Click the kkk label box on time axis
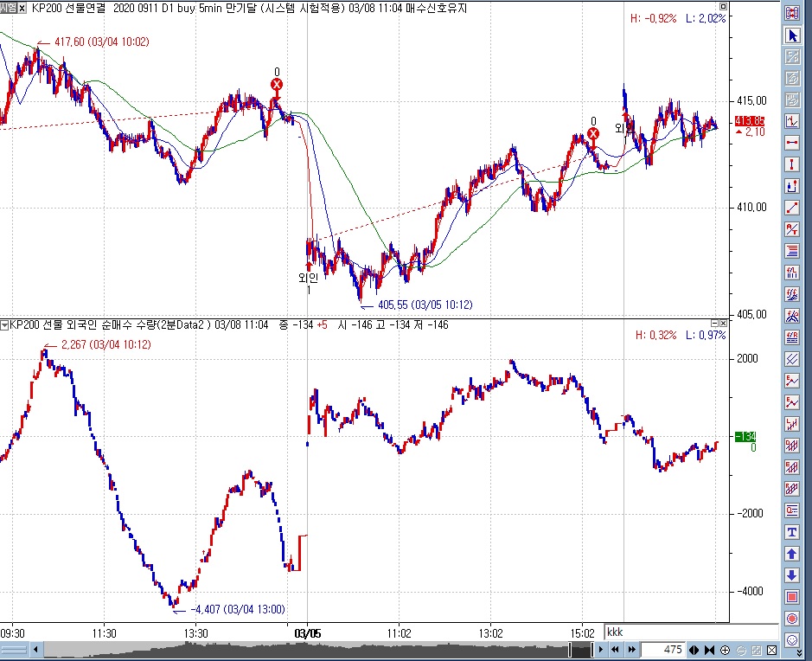Viewport: 812px width, 661px height. (615, 632)
